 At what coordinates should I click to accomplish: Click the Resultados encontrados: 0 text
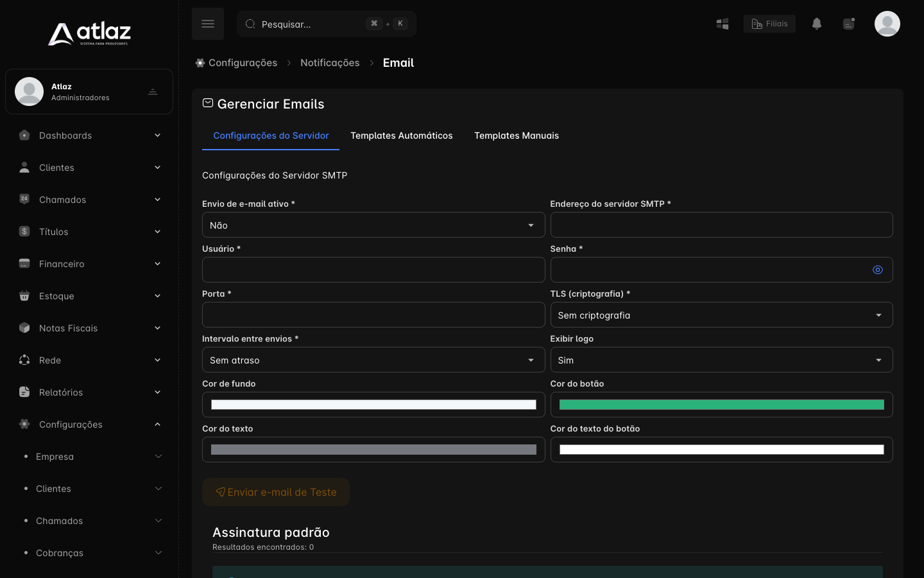point(263,547)
